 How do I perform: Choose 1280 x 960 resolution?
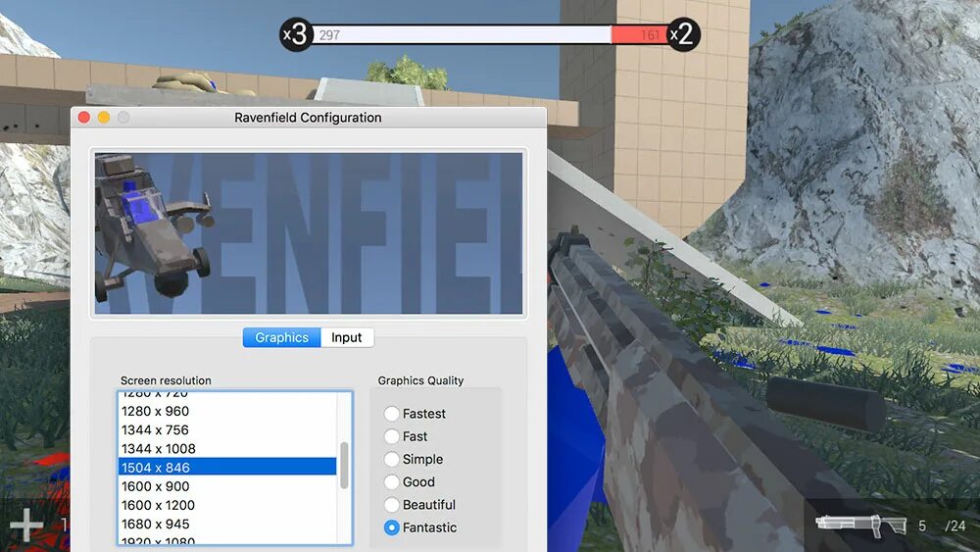[x=227, y=412]
